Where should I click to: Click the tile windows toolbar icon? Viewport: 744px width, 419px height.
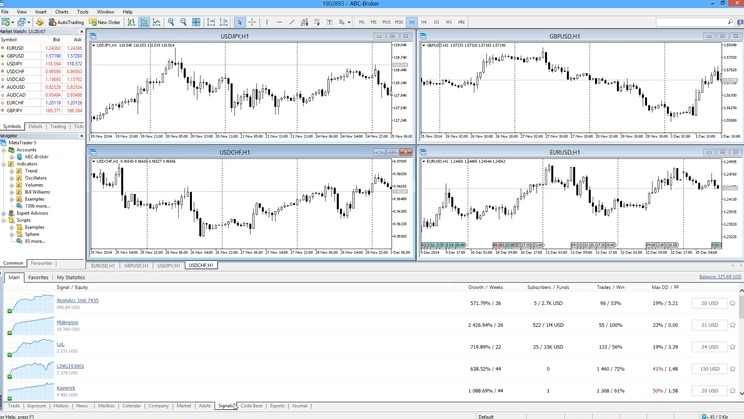click(196, 22)
